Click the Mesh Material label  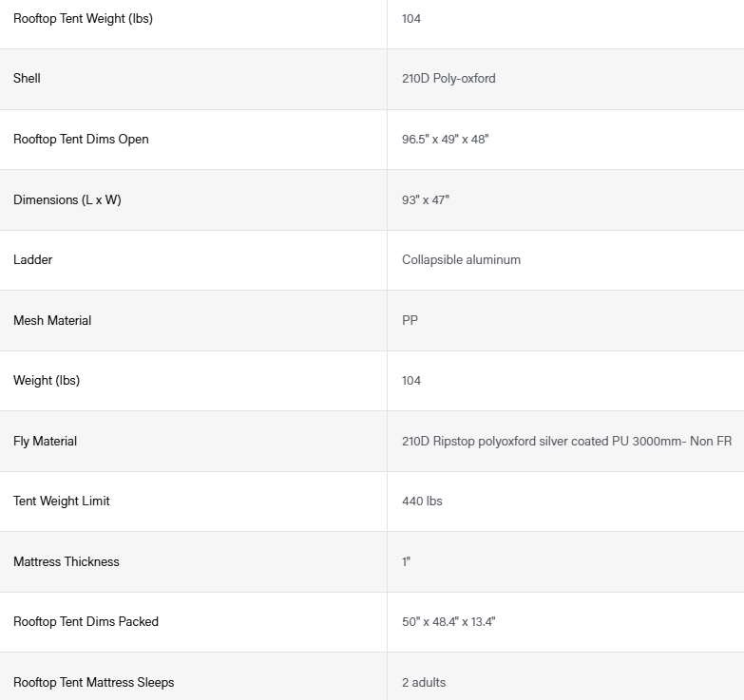coord(52,320)
